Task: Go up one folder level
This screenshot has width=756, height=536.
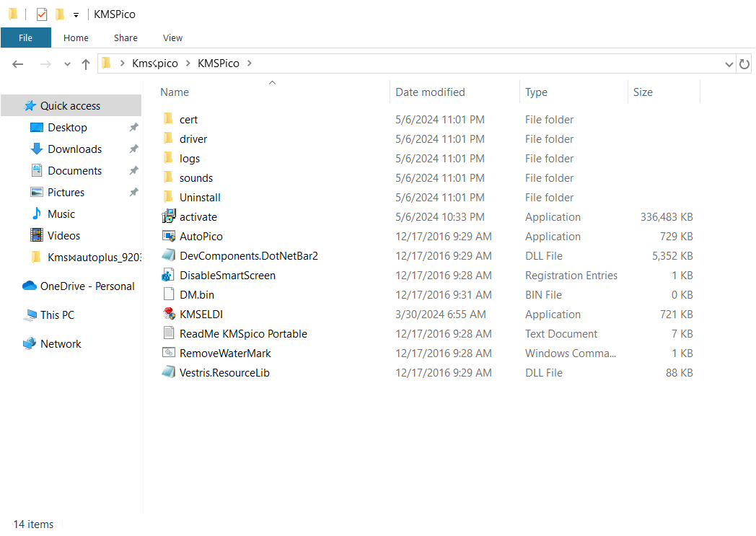Action: point(86,64)
